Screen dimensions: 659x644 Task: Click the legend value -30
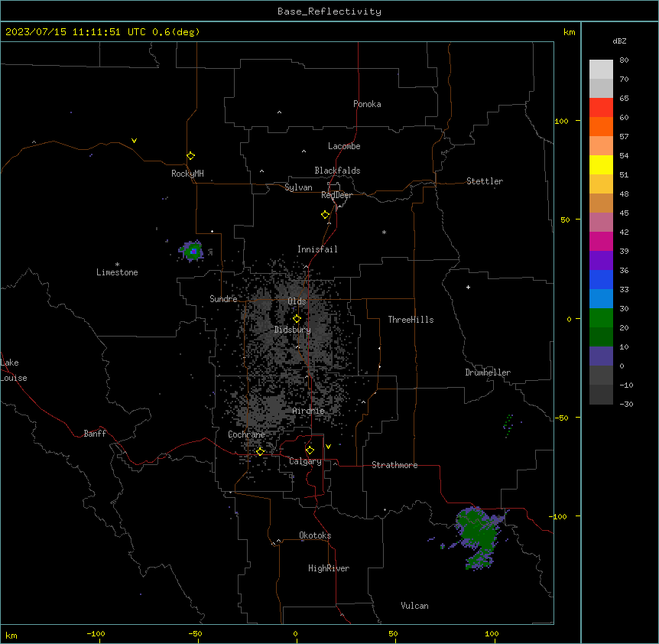(x=626, y=404)
